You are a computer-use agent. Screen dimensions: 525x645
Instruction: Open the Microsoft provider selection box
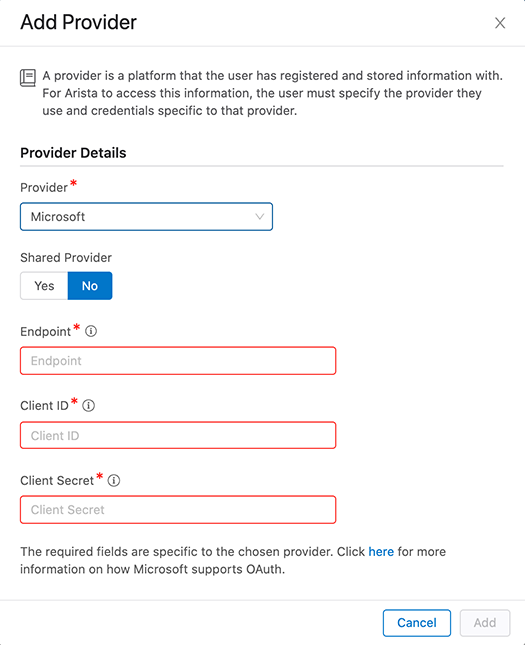146,216
